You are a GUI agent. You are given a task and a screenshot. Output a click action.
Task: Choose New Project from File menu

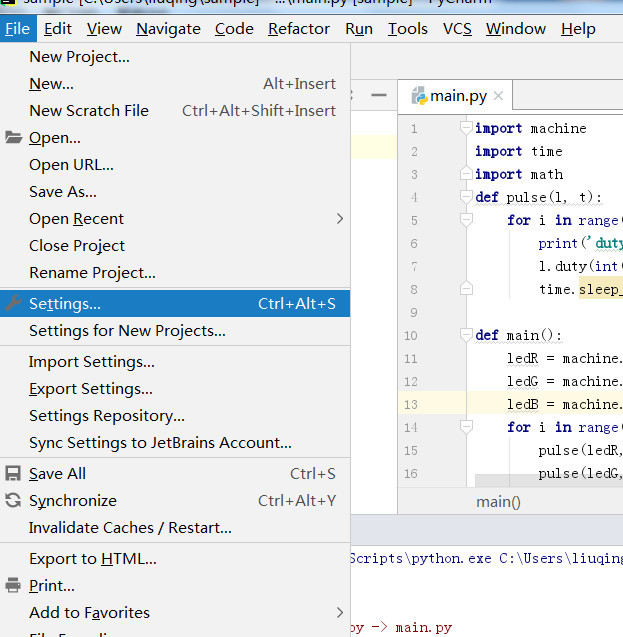[175, 57]
